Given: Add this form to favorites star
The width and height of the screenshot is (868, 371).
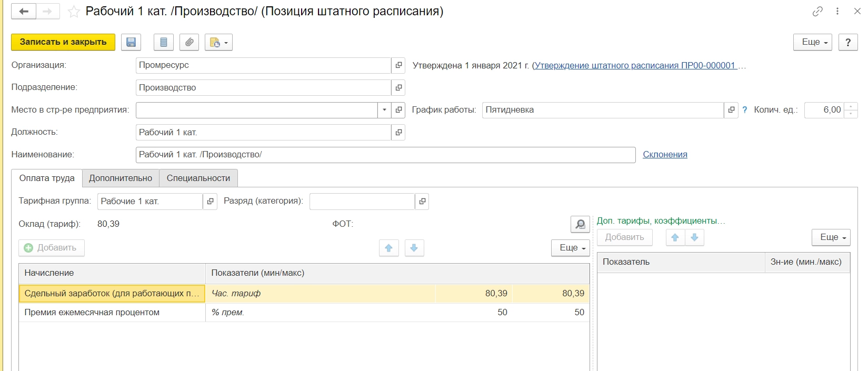Looking at the screenshot, I should tap(74, 12).
